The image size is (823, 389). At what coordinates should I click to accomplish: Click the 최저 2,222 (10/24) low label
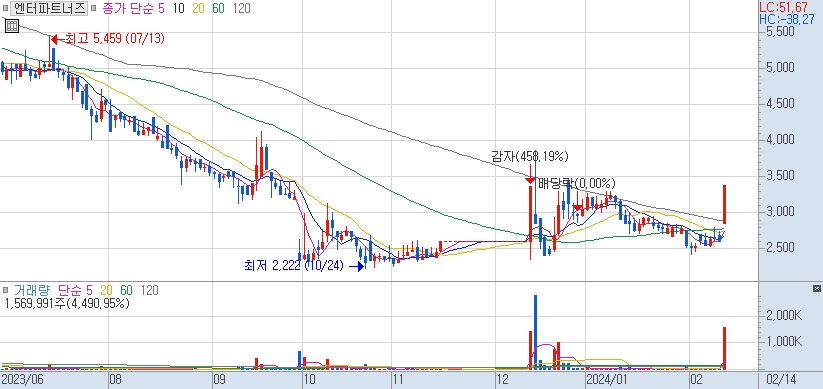pos(293,266)
